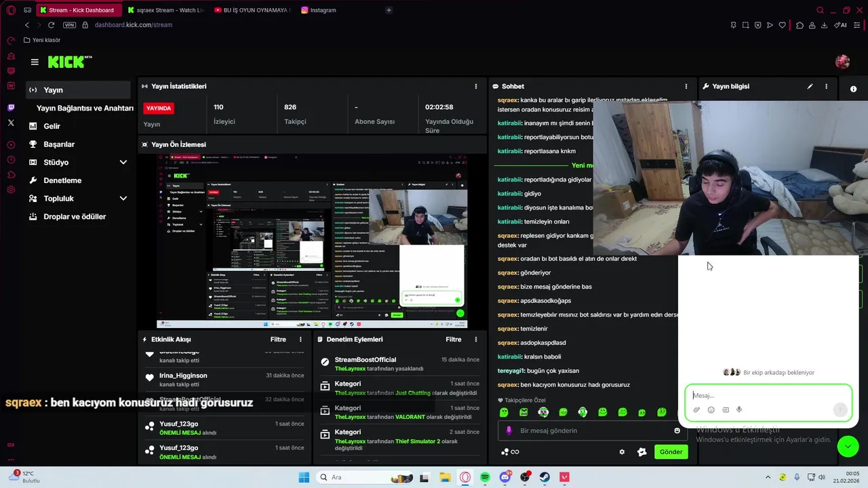Expand the Stüdyo sidebar section

123,163
